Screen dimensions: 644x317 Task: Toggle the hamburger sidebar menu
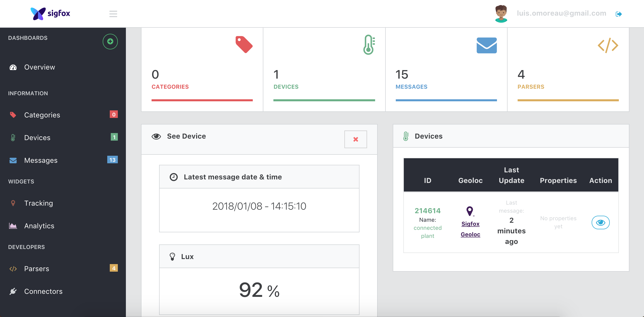(113, 14)
